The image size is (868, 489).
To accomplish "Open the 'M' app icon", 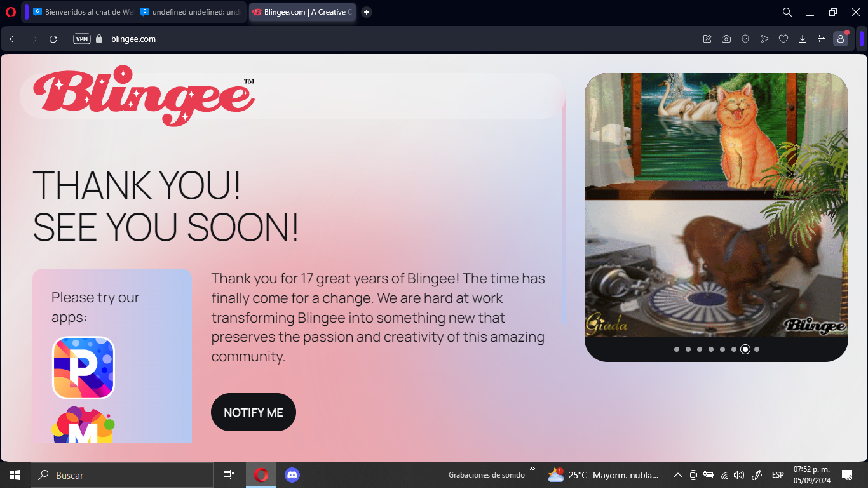I will coord(83,424).
